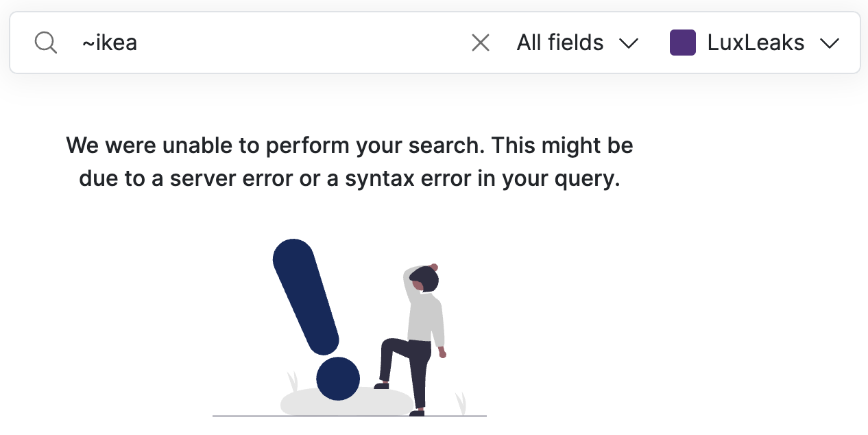
Task: Click the purple LuxLeaks collection icon
Action: (683, 42)
